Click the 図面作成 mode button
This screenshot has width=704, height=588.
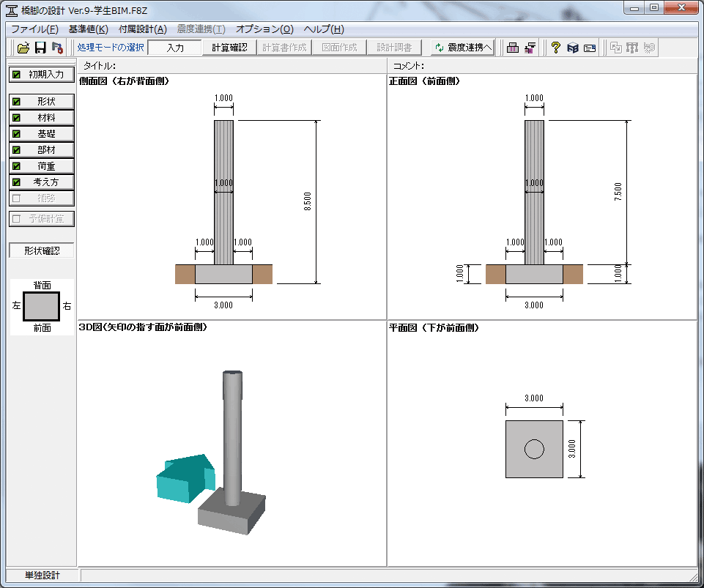(339, 48)
